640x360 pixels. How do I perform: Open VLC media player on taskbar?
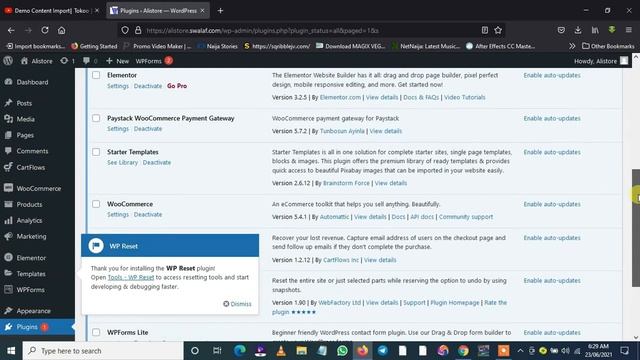pos(281,351)
